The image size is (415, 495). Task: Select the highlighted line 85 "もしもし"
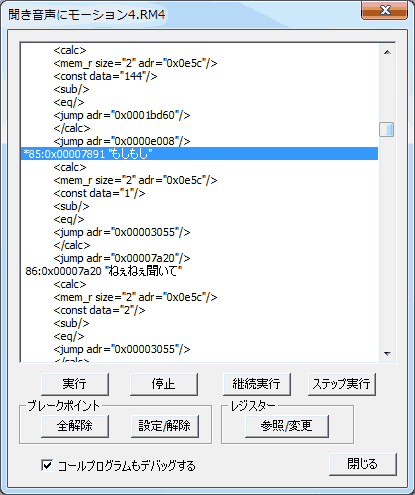tap(199, 154)
